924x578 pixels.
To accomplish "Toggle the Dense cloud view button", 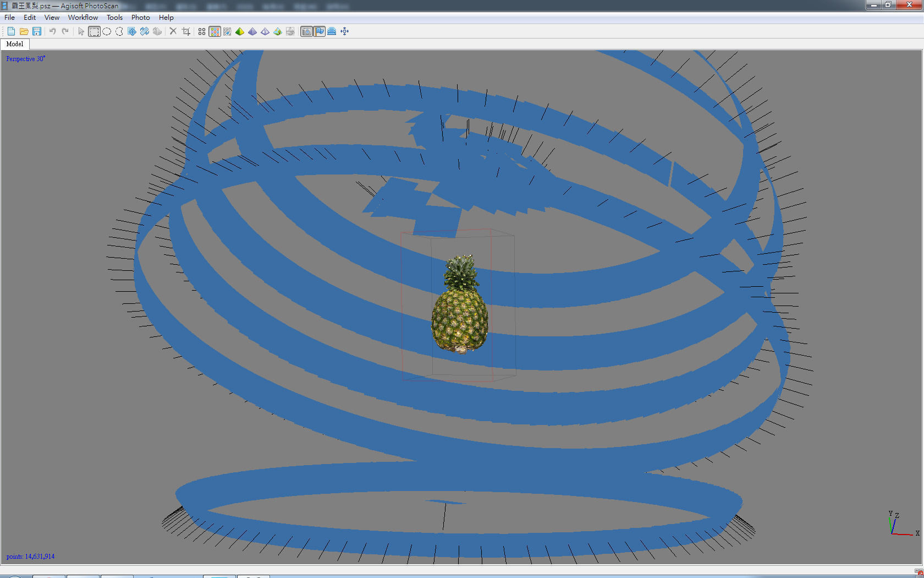I will click(215, 31).
